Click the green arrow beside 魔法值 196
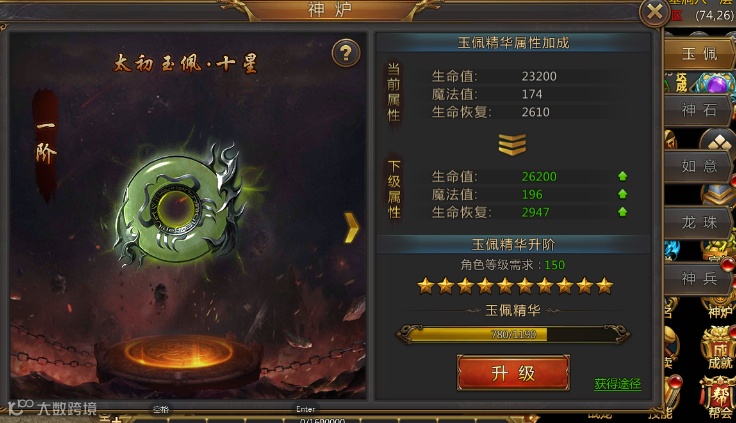The image size is (736, 423). [622, 194]
